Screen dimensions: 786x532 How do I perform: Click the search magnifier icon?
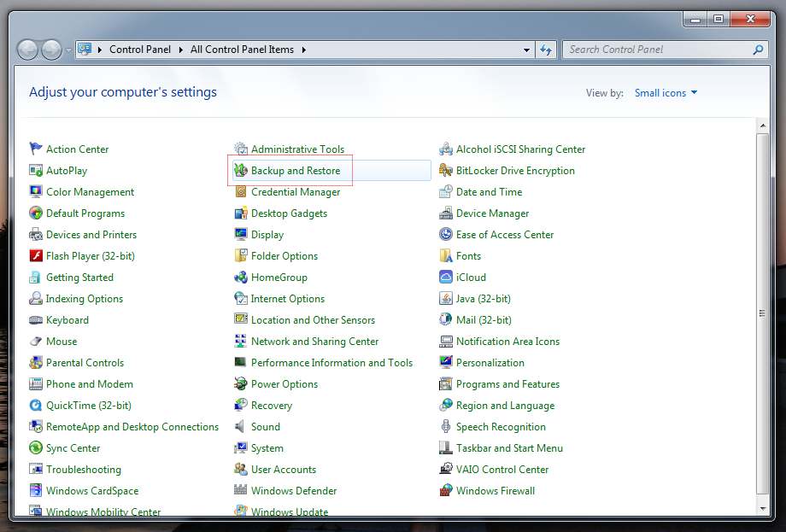(759, 50)
